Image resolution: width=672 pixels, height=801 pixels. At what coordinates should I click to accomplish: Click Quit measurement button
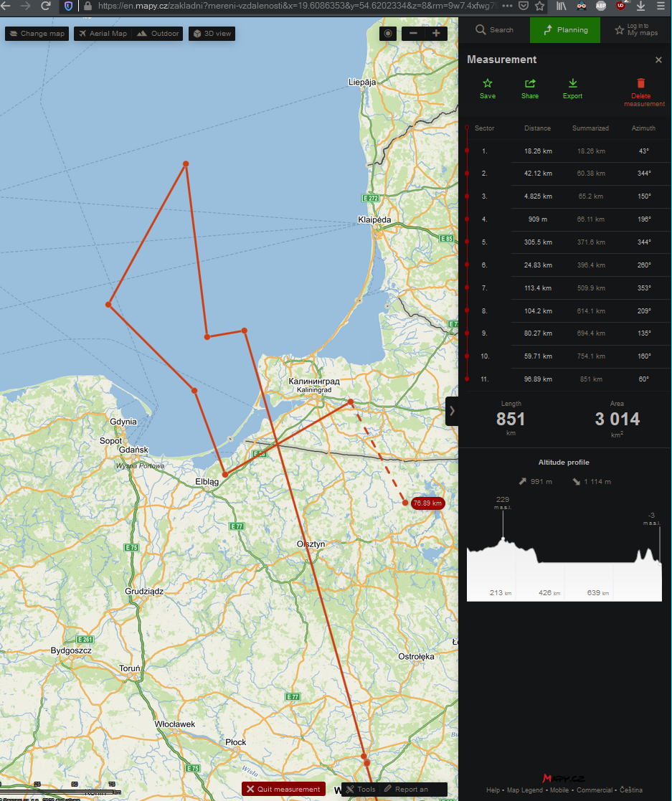(283, 789)
